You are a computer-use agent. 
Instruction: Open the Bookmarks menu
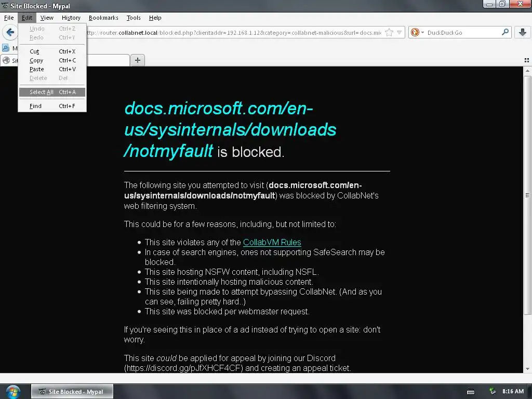[x=103, y=18]
